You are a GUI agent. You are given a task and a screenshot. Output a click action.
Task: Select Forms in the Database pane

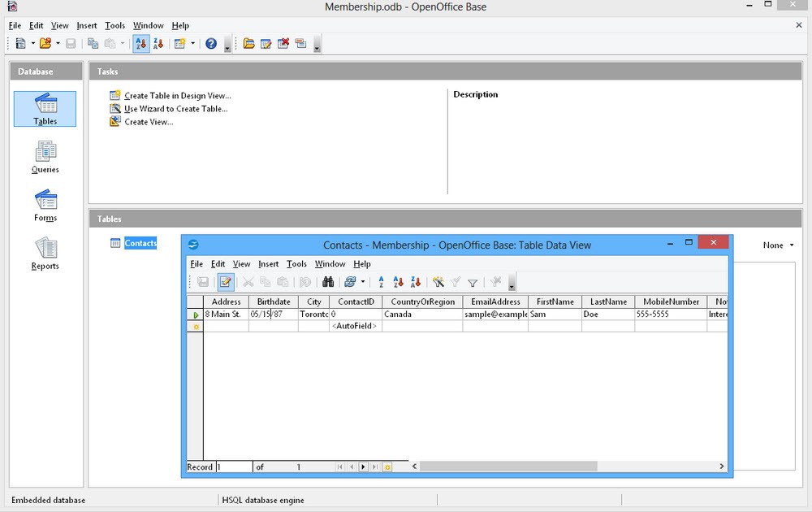(x=45, y=206)
